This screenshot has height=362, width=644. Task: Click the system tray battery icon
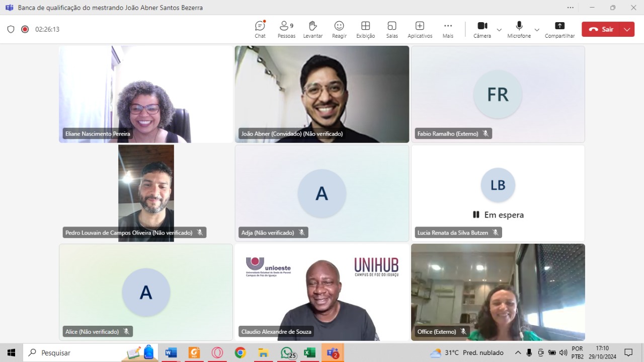(x=552, y=352)
